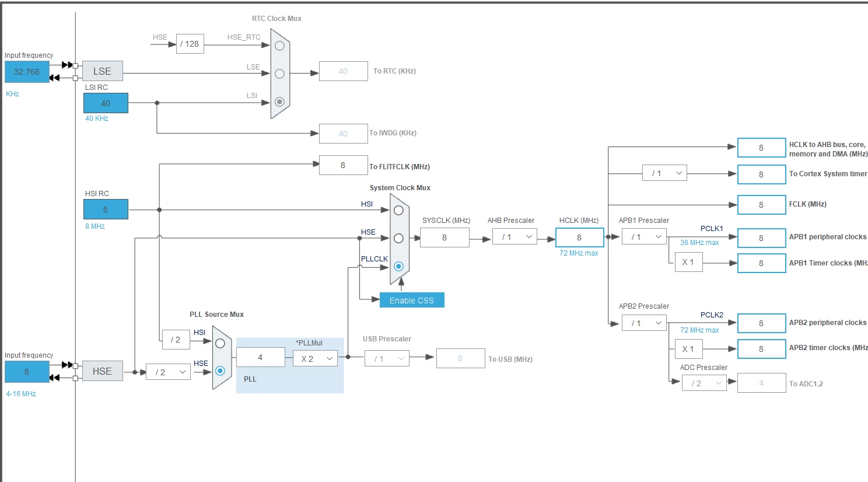Image resolution: width=868 pixels, height=482 pixels.
Task: Click the Enable CSS button
Action: click(x=412, y=300)
